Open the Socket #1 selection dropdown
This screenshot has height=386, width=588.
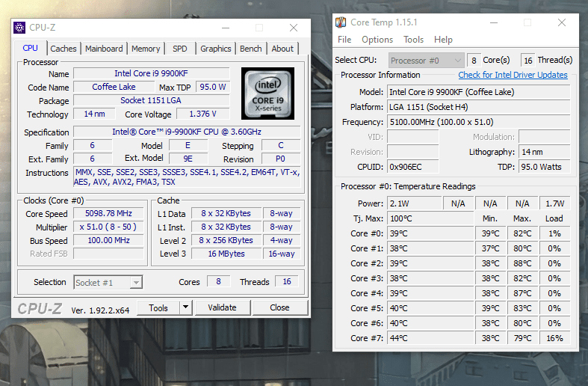(x=108, y=282)
